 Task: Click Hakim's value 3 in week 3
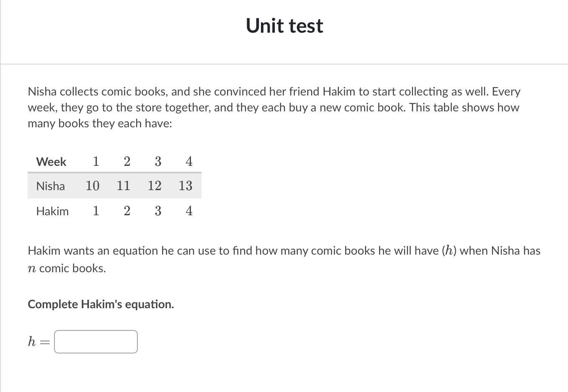click(158, 211)
